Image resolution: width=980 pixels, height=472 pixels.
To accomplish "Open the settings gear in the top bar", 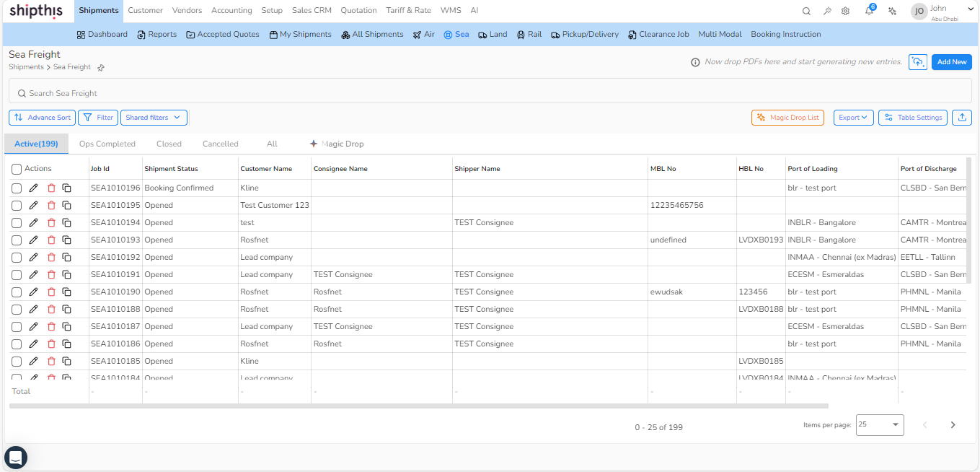I will [845, 11].
